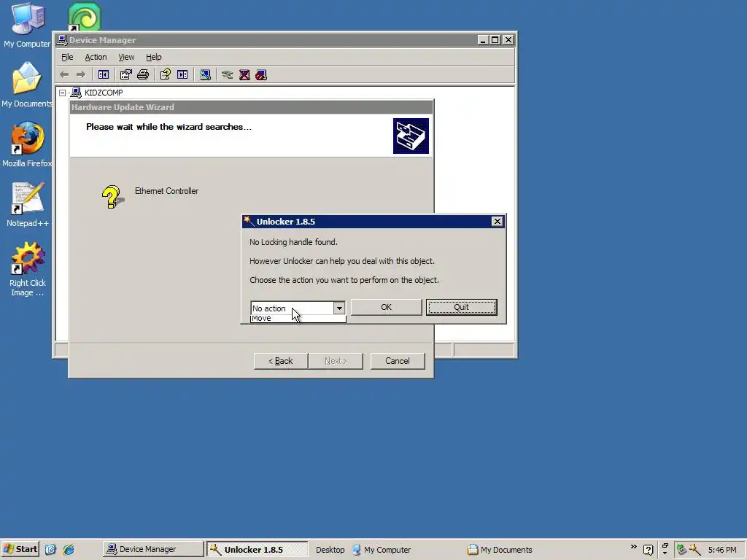Click Uninstall device toolbar icon
The image size is (747, 560).
coord(244,75)
